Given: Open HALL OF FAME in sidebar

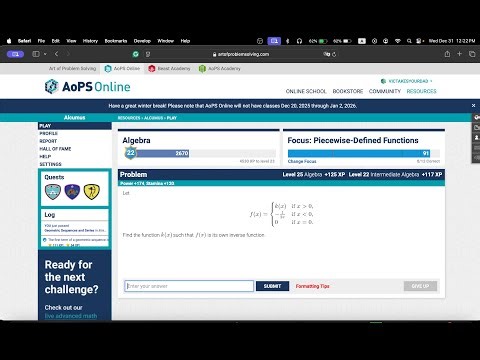Looking at the screenshot, I should pos(55,149).
